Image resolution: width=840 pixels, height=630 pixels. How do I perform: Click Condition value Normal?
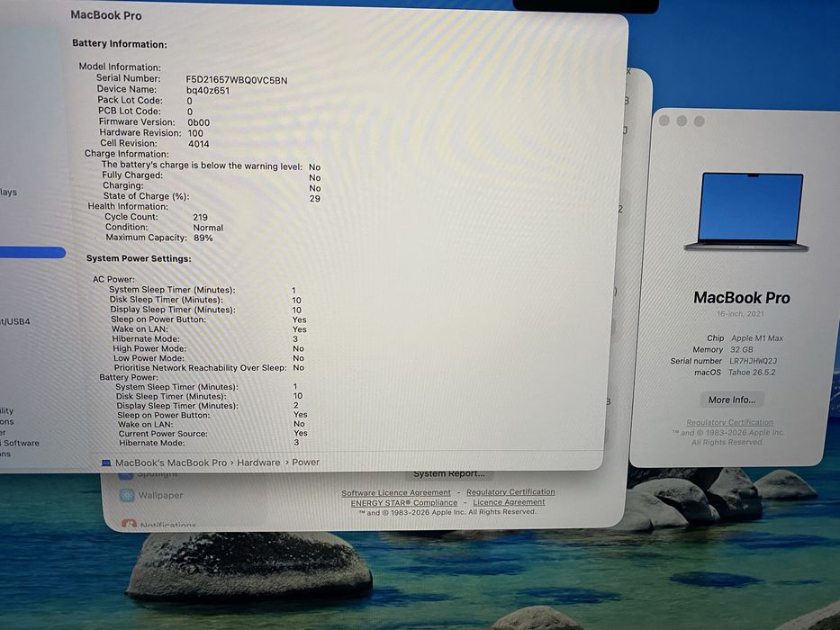[x=208, y=227]
